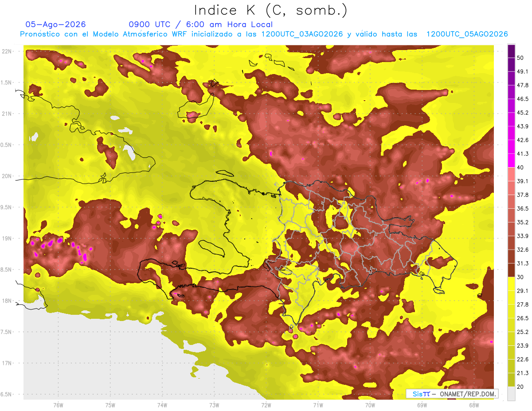
Task: Click the '1200UTC_03AGO2026' initialization time text
Action: pyautogui.click(x=302, y=34)
